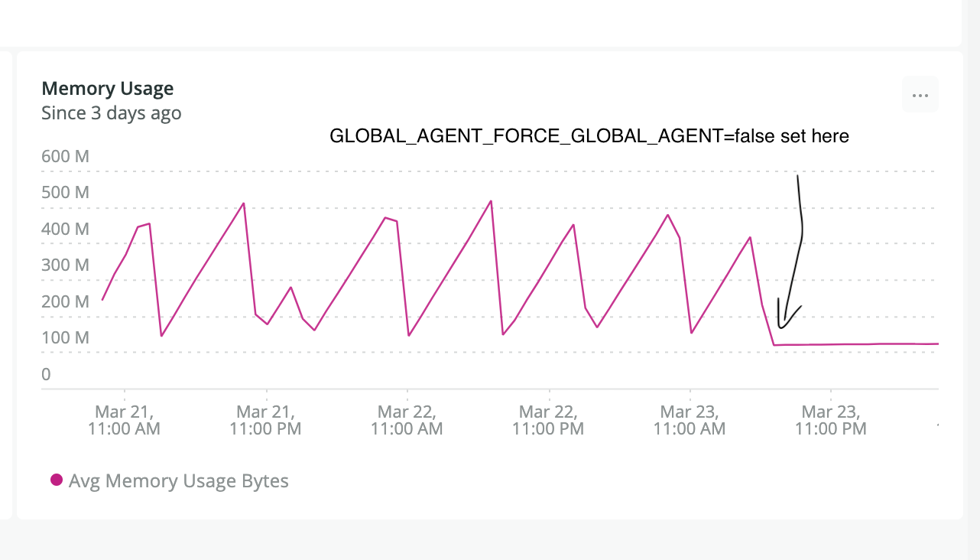Click the tallest peak of the chart line
Viewport: 980px width, 560px height.
pos(490,201)
